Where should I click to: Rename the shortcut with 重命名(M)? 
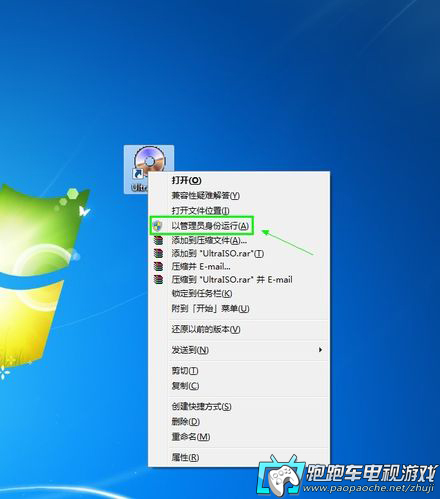click(239, 436)
